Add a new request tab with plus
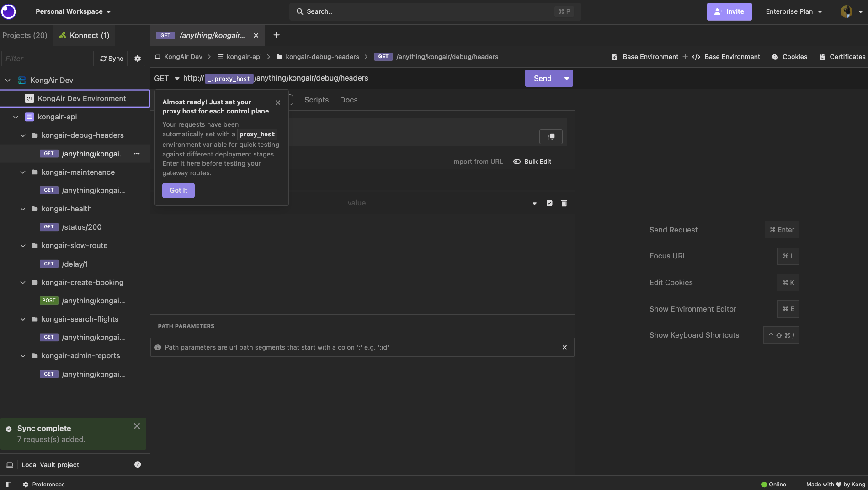Image resolution: width=868 pixels, height=490 pixels. coord(276,35)
